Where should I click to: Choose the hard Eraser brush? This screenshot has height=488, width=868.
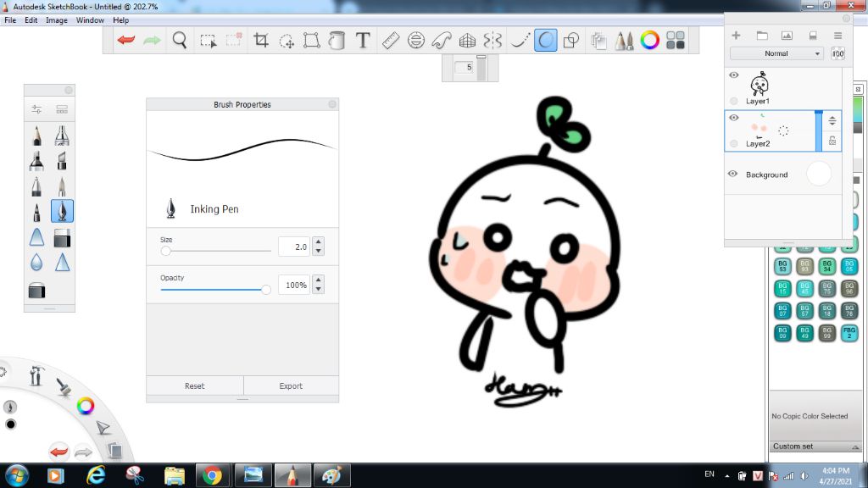[x=62, y=237]
